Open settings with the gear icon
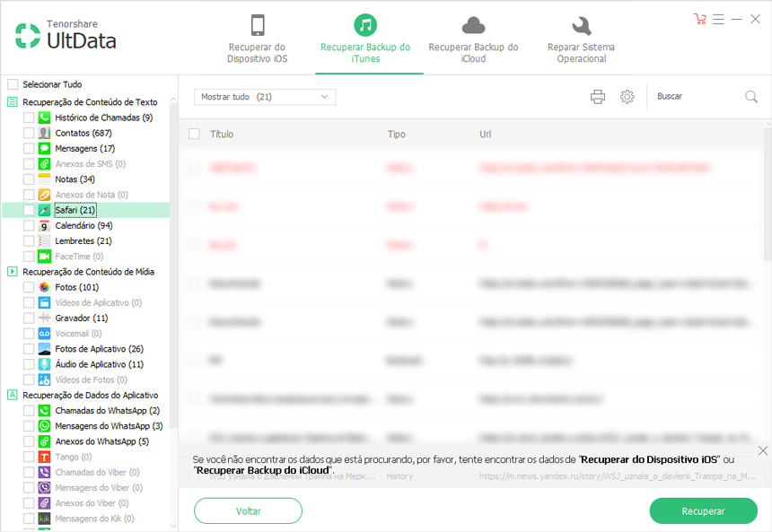This screenshot has height=532, width=772. [627, 97]
